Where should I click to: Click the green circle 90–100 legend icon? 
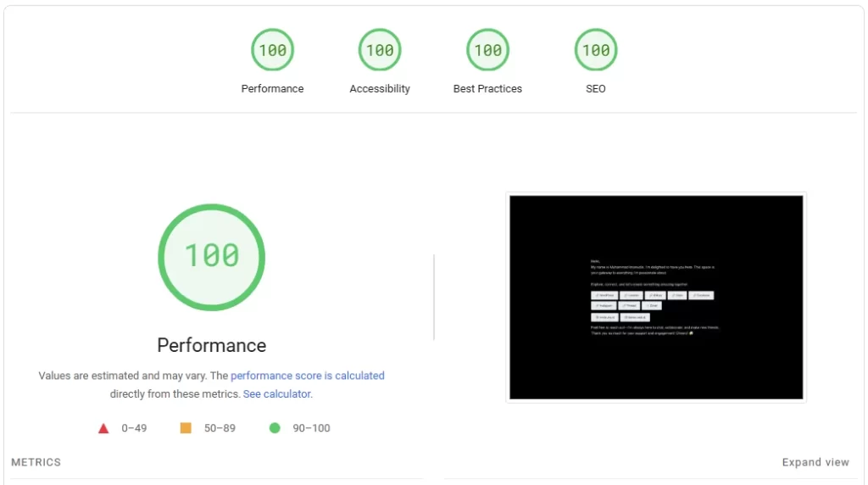pos(275,428)
